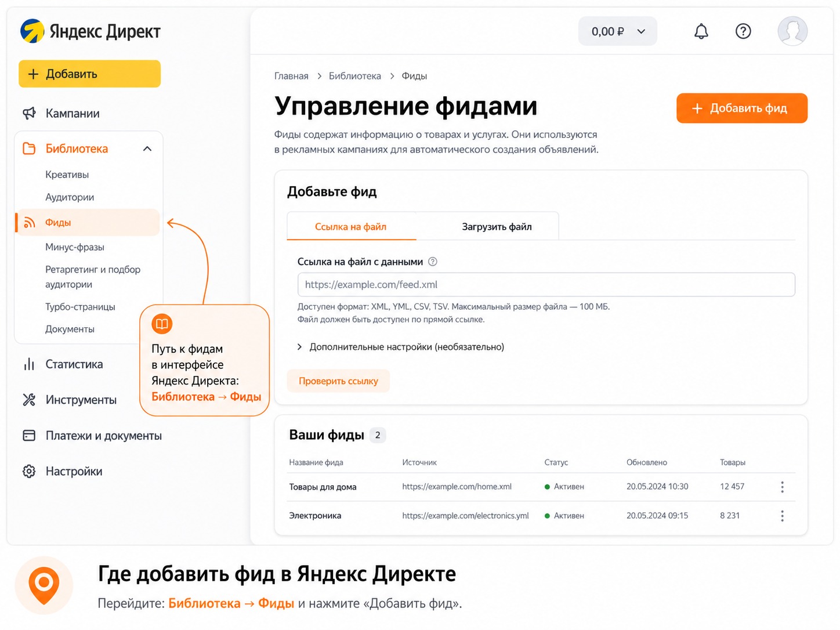Click the Campaigns megaphone icon
This screenshot has width=840, height=630.
click(x=29, y=113)
